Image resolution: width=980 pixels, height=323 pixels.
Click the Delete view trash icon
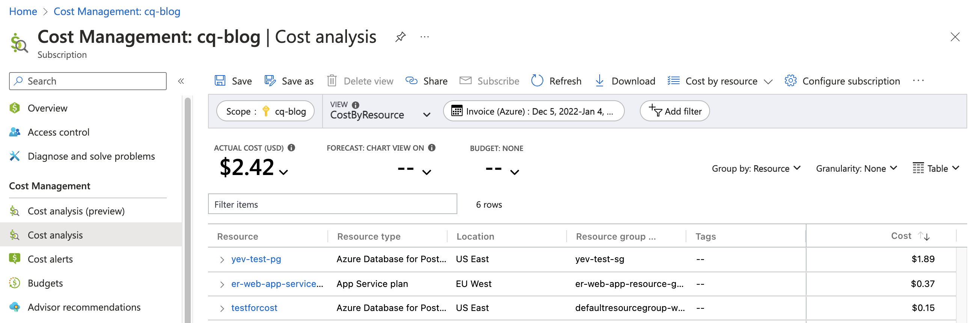click(x=332, y=81)
